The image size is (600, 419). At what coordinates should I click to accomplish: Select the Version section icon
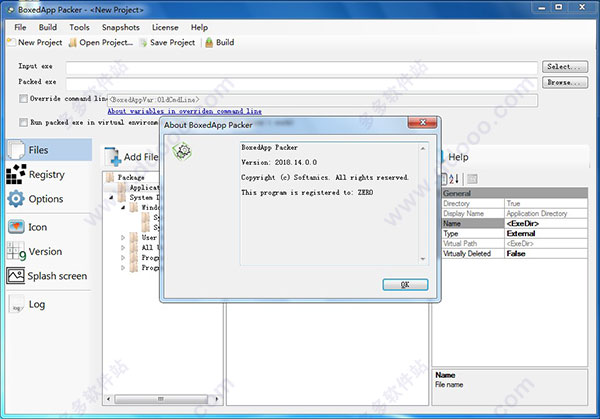[16, 251]
